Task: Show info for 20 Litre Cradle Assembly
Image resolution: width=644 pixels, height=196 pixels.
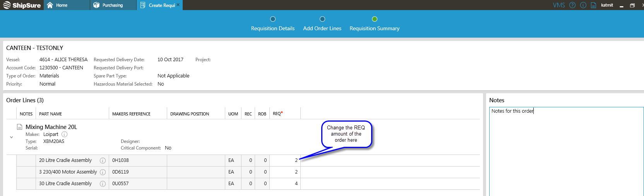Action: coord(103,161)
